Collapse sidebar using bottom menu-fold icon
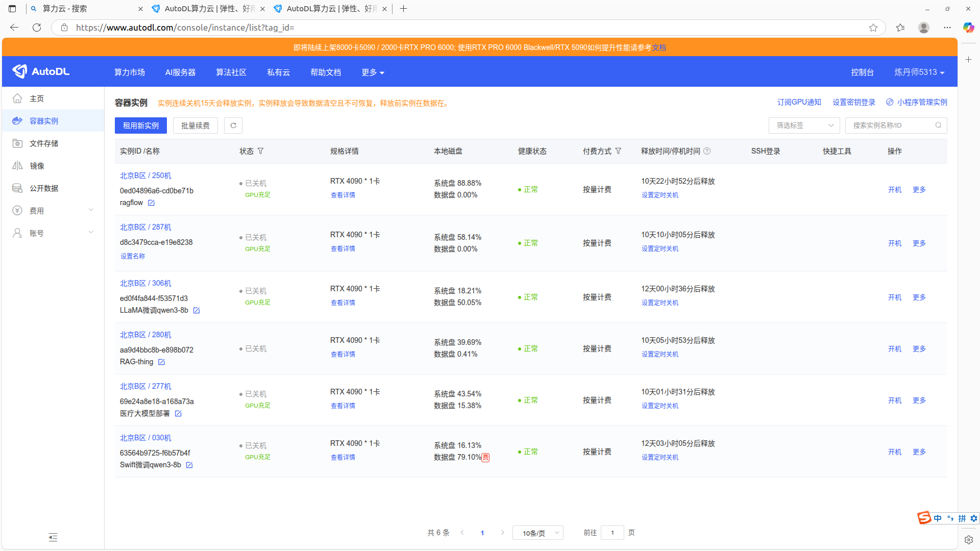Screen dimensions: 980x551 point(53,537)
